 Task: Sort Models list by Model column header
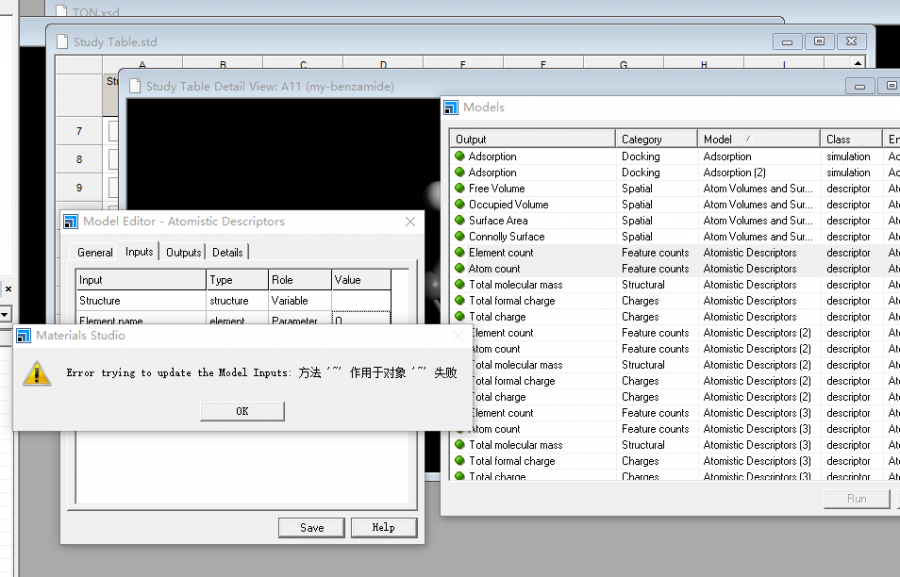pyautogui.click(x=759, y=139)
